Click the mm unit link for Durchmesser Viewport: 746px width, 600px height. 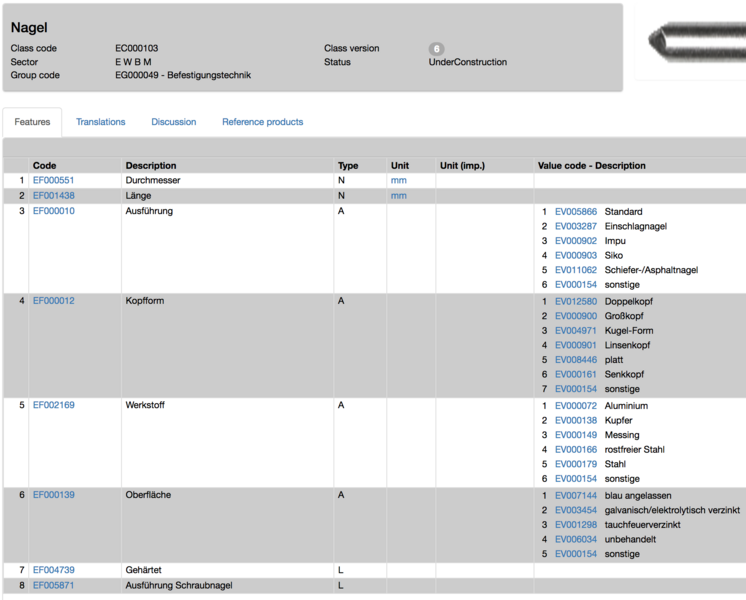click(398, 180)
